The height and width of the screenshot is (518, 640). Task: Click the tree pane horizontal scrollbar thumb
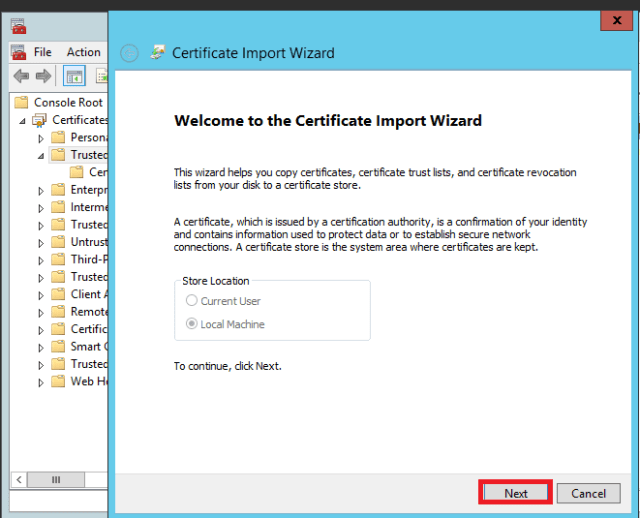[57, 480]
